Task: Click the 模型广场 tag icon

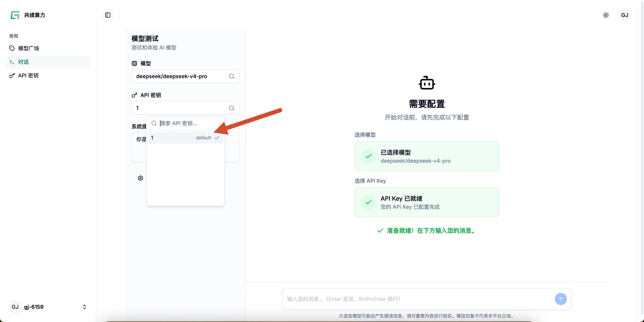Action: coord(12,48)
